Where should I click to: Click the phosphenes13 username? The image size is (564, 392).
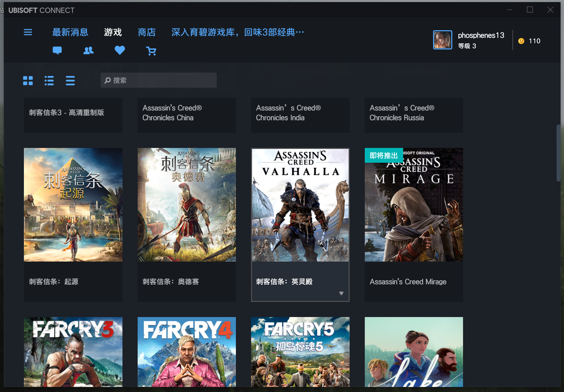481,35
